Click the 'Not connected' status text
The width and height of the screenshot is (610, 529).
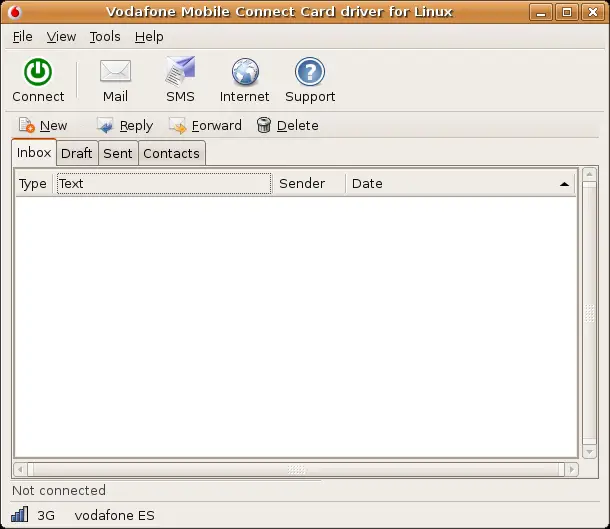(x=59, y=490)
